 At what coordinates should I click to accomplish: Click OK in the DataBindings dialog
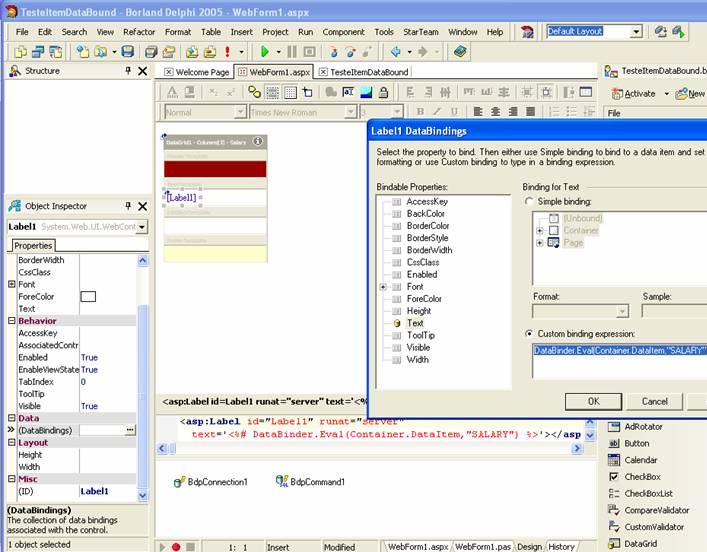[x=593, y=401]
